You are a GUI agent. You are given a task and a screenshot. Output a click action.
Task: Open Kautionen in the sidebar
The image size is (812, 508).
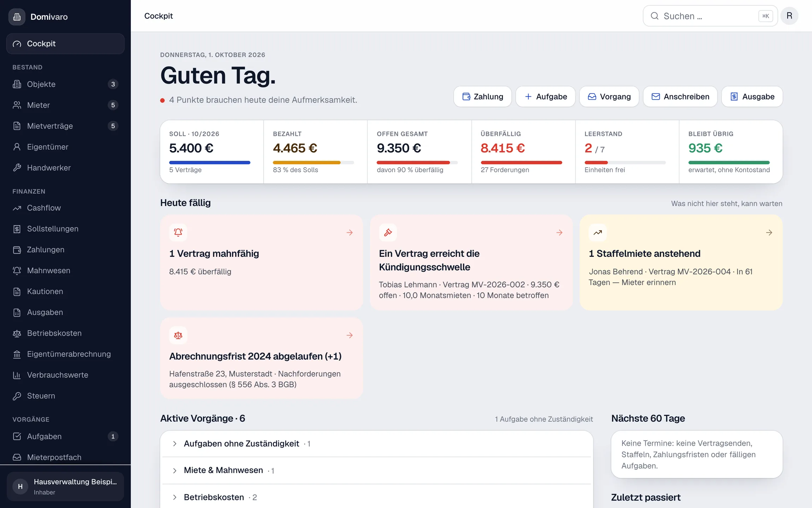click(65, 291)
